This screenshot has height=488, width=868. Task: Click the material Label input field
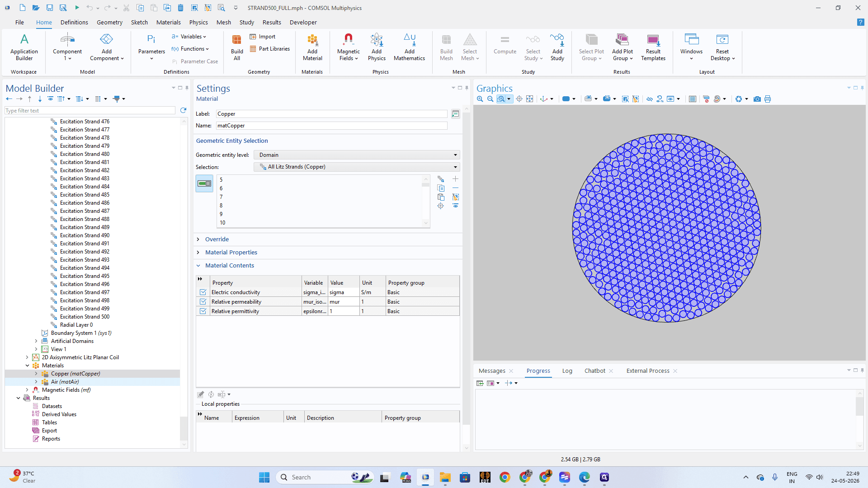331,114
